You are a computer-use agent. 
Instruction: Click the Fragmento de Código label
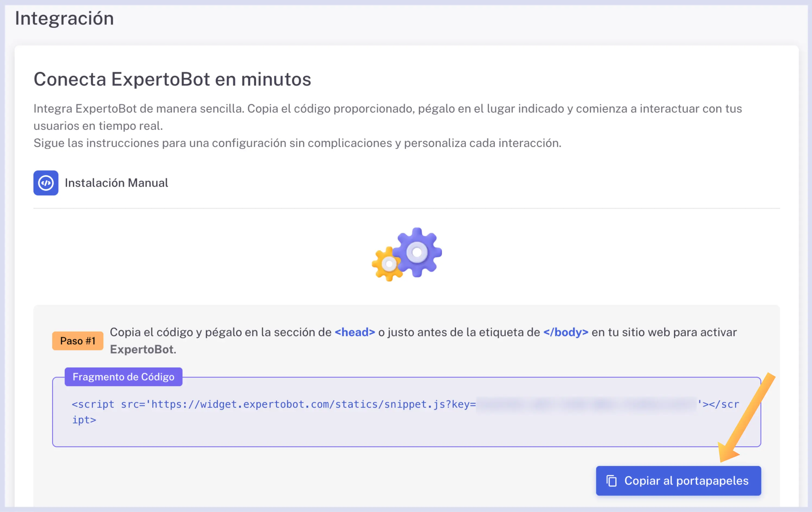pyautogui.click(x=123, y=377)
